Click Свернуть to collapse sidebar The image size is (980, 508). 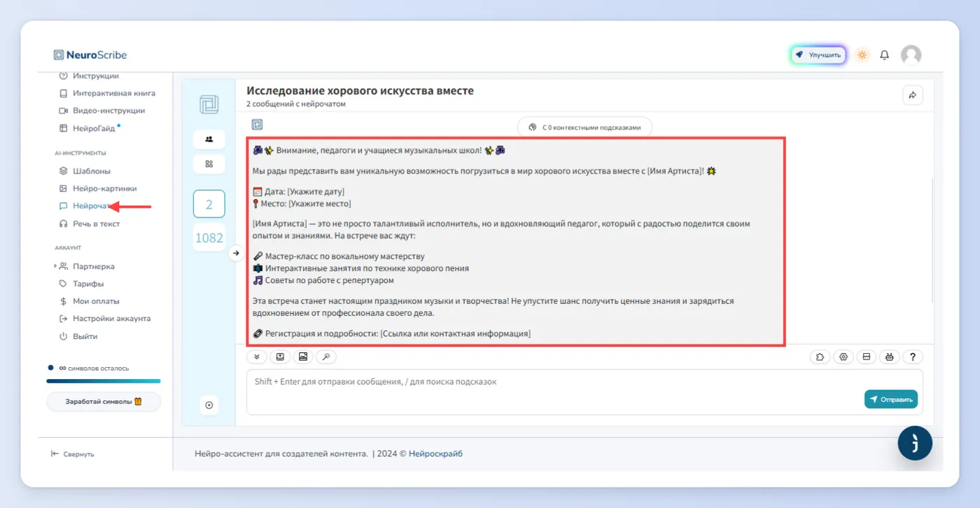click(x=73, y=454)
